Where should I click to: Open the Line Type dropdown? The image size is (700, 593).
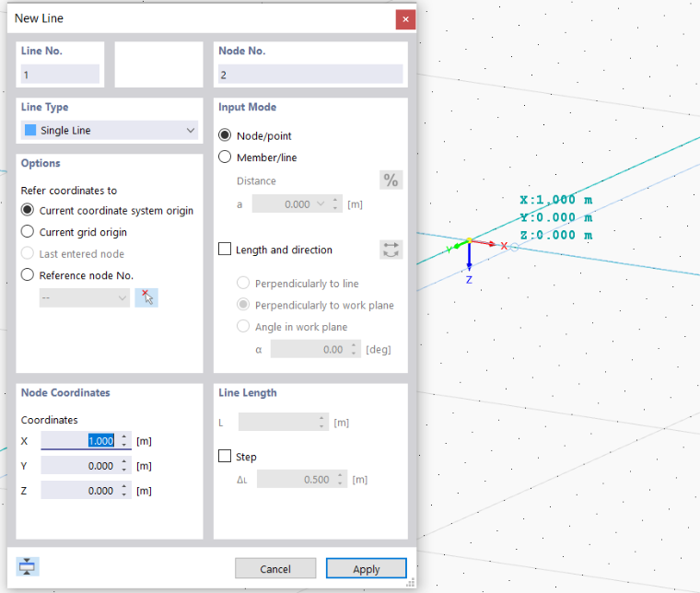coord(110,130)
